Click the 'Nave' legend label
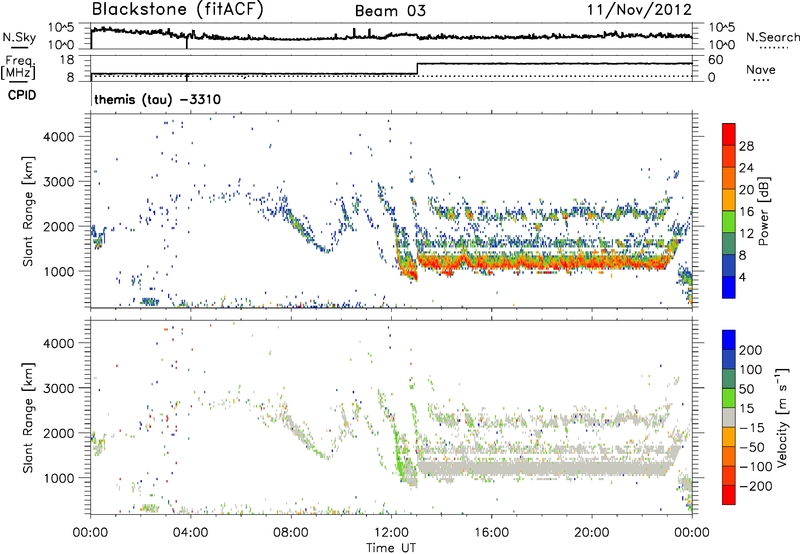The image size is (800, 554). [760, 70]
